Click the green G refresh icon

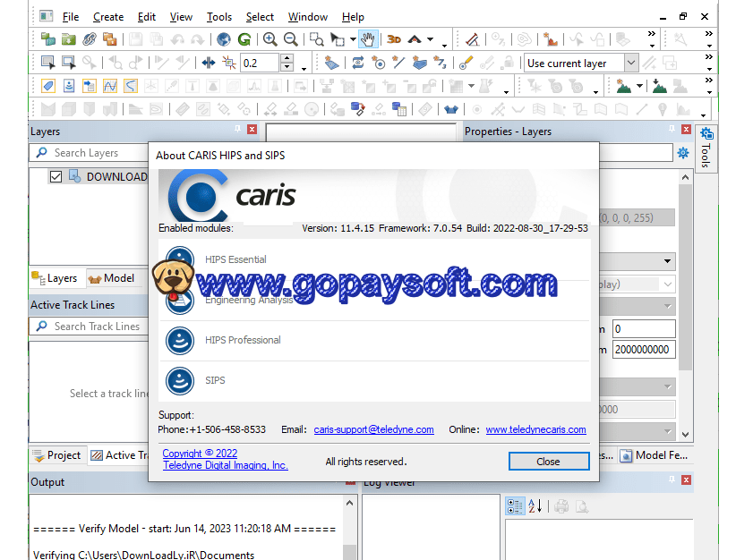(x=244, y=39)
